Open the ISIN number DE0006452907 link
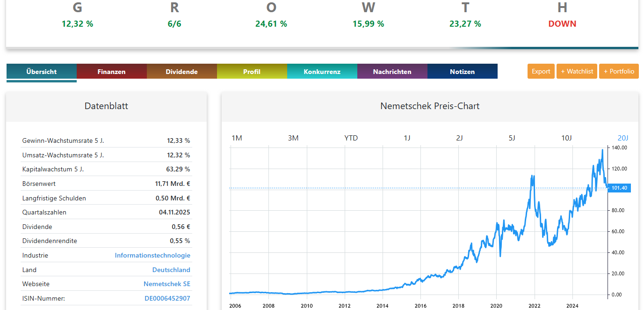The width and height of the screenshot is (644, 310). (x=167, y=298)
